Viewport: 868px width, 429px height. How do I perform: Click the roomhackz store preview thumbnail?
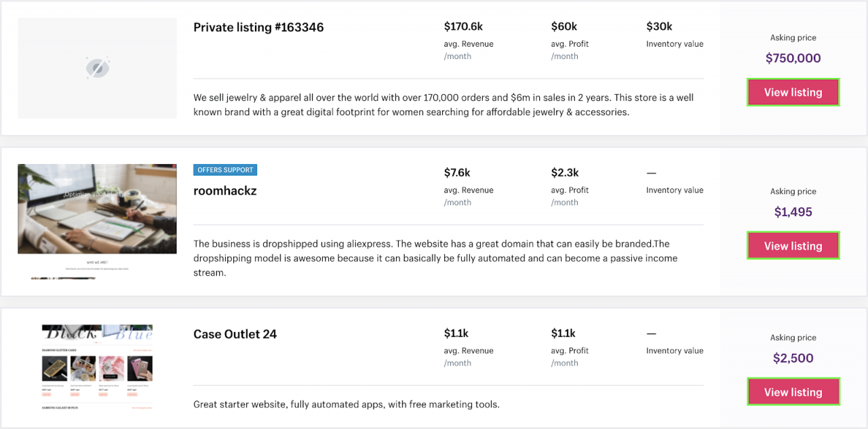click(x=97, y=209)
